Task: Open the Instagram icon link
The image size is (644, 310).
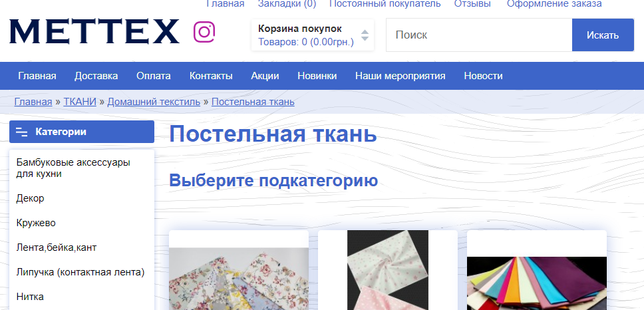Action: [204, 32]
